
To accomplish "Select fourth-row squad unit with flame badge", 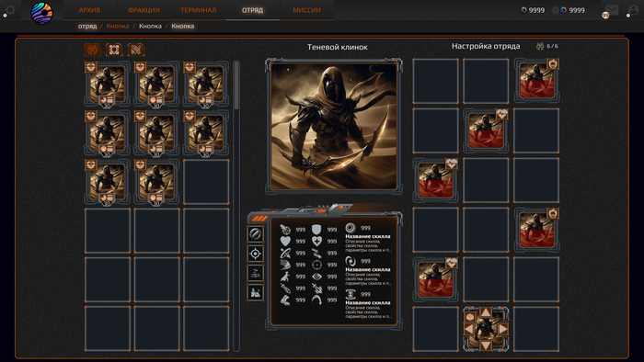I will (536, 230).
